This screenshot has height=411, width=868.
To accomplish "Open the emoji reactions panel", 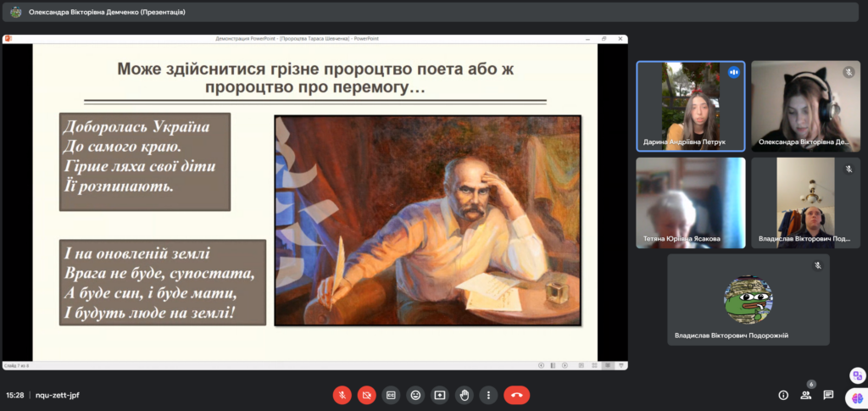I will point(415,395).
